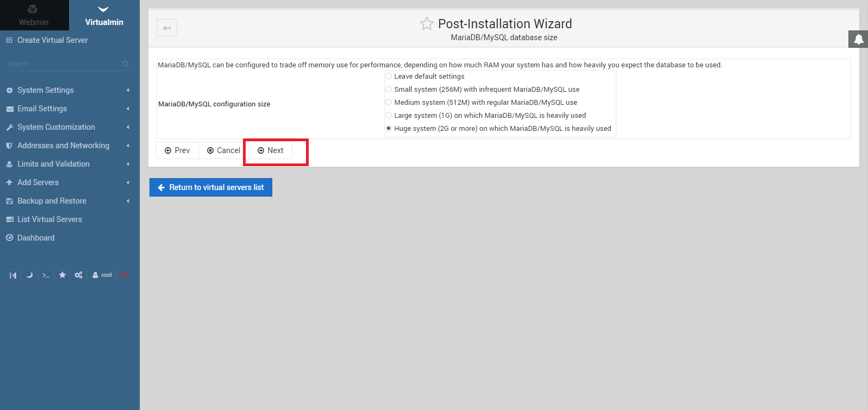Open the command shell terminal icon
The image size is (868, 410).
pyautogui.click(x=46, y=275)
